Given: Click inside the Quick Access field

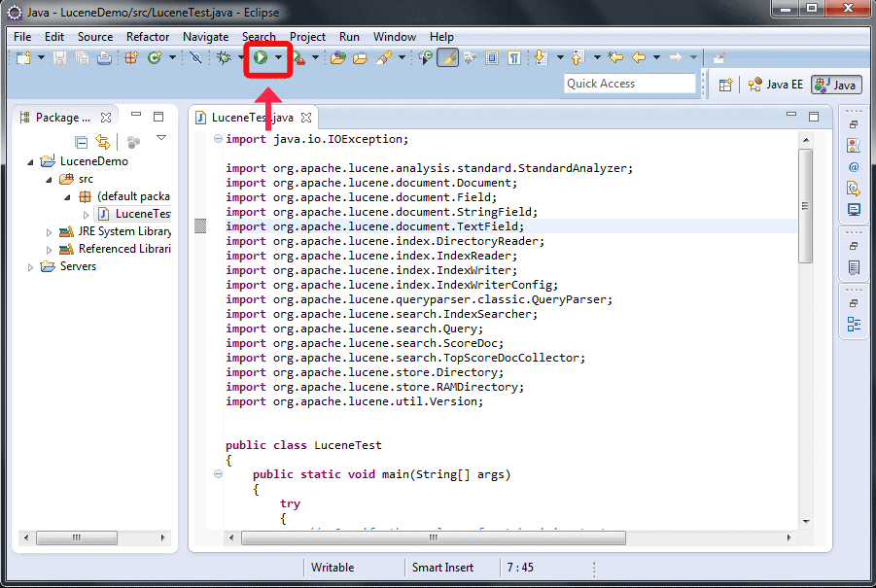Looking at the screenshot, I should click(630, 84).
